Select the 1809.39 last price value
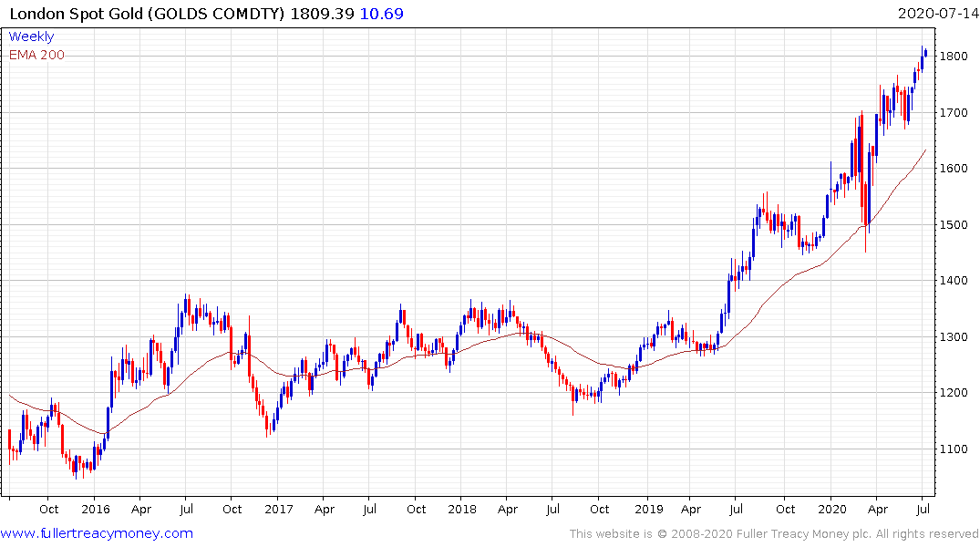This screenshot has height=547, width=980. point(322,13)
